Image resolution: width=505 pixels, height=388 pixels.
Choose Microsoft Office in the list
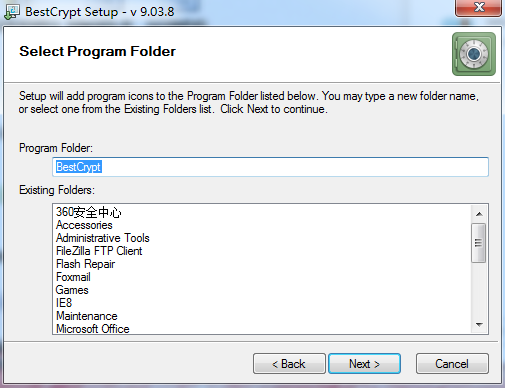pyautogui.click(x=93, y=329)
